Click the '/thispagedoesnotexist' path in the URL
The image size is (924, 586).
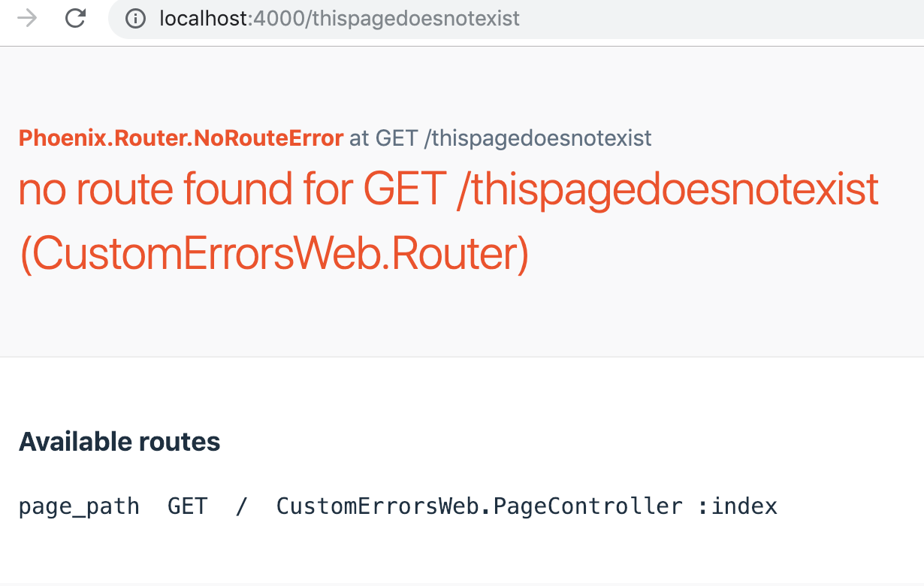[x=412, y=18]
